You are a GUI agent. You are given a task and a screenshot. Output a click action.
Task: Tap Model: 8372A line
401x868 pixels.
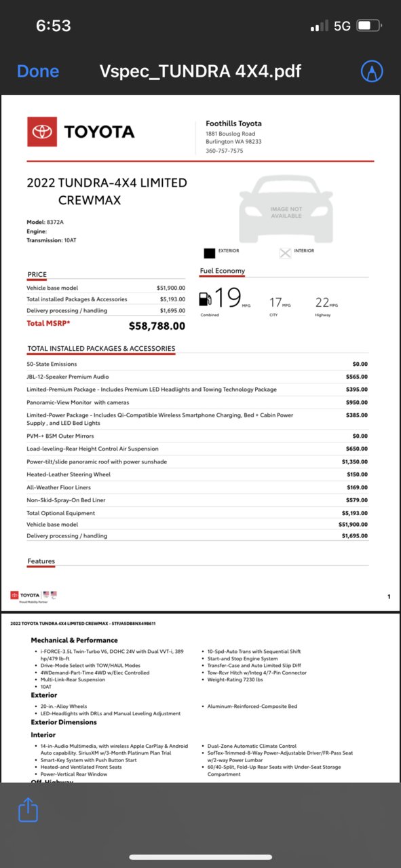point(45,223)
